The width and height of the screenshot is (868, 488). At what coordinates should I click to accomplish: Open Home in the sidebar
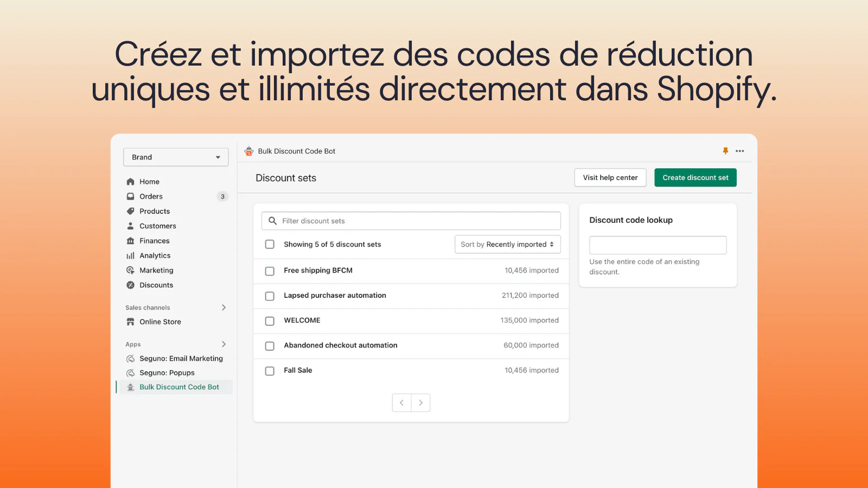(x=149, y=182)
